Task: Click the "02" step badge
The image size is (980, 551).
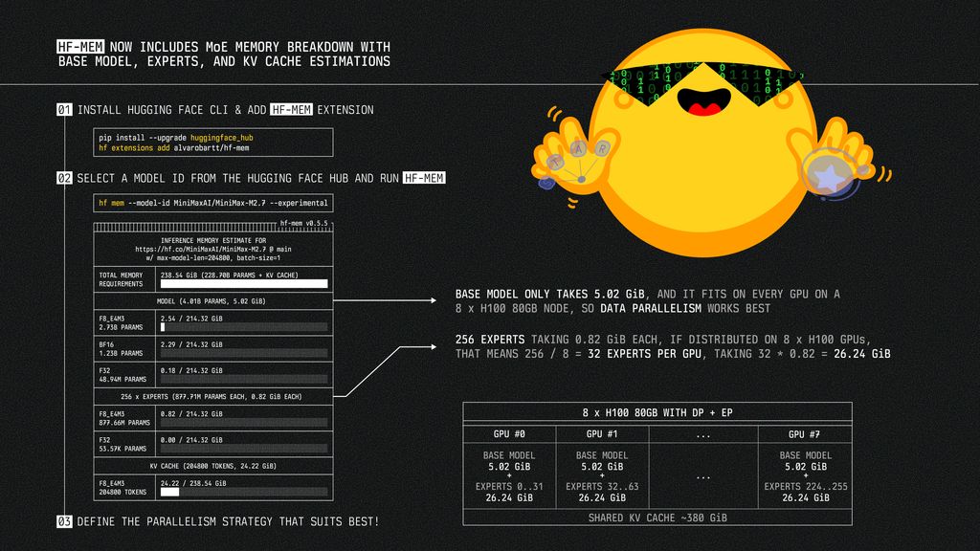Action: click(x=64, y=178)
